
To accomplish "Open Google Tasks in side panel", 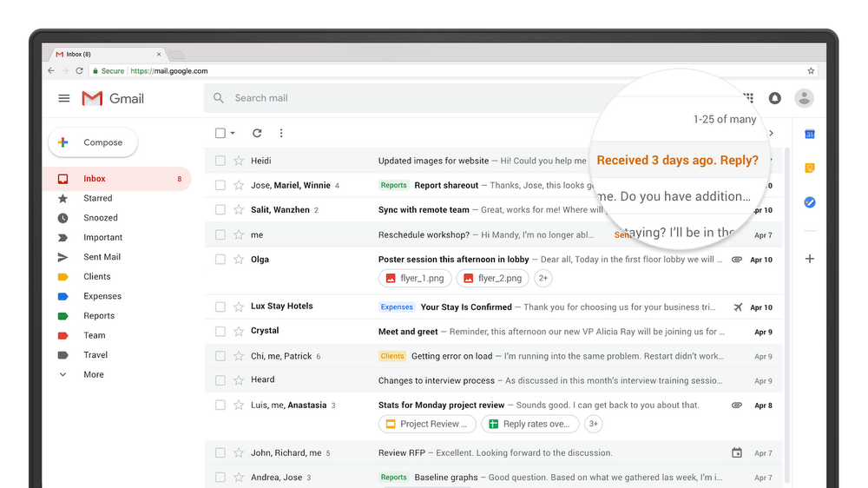I will point(809,202).
